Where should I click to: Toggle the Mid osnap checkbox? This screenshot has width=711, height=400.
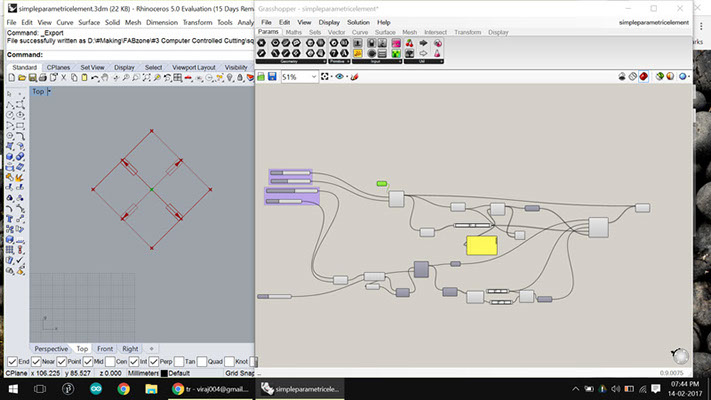(88, 361)
